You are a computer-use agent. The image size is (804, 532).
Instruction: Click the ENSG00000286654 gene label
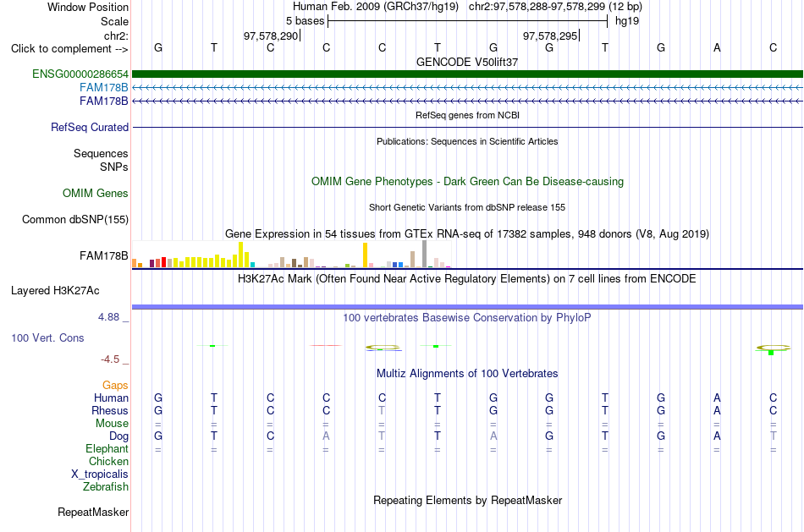(x=80, y=74)
